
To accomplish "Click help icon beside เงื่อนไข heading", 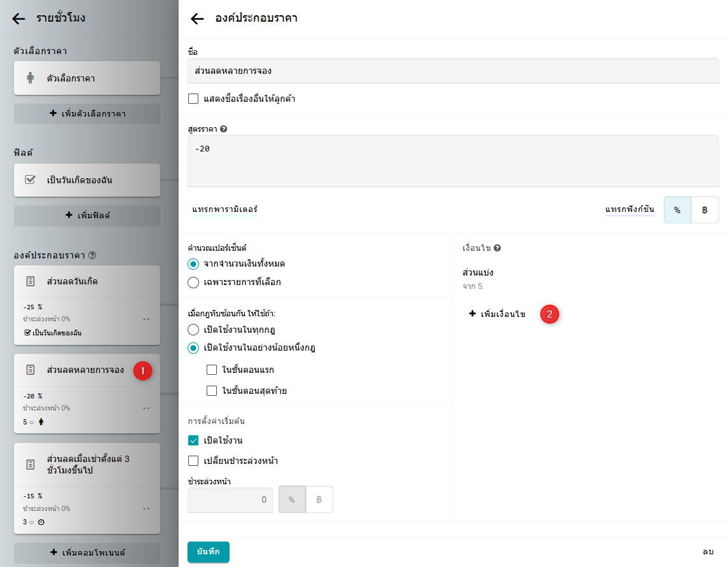I will point(497,248).
